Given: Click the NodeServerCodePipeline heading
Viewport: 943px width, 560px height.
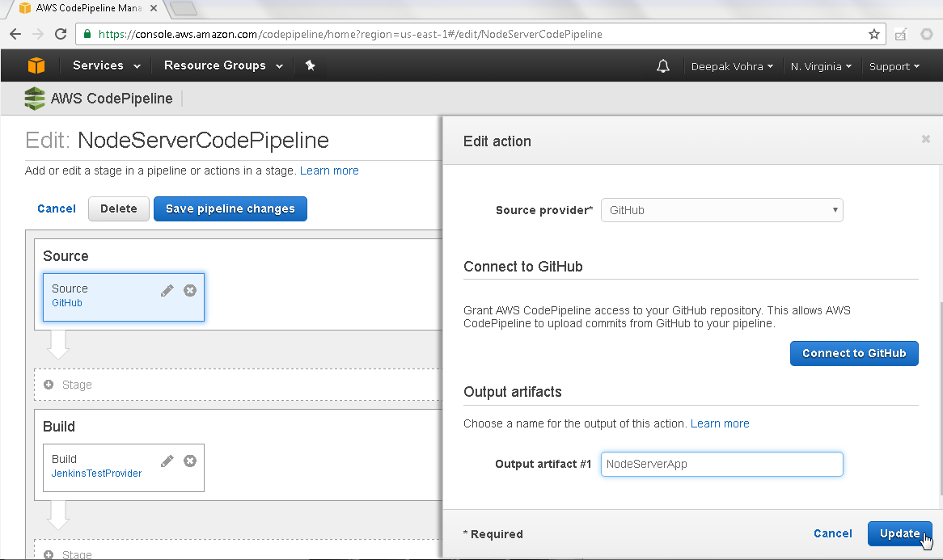Looking at the screenshot, I should [203, 140].
